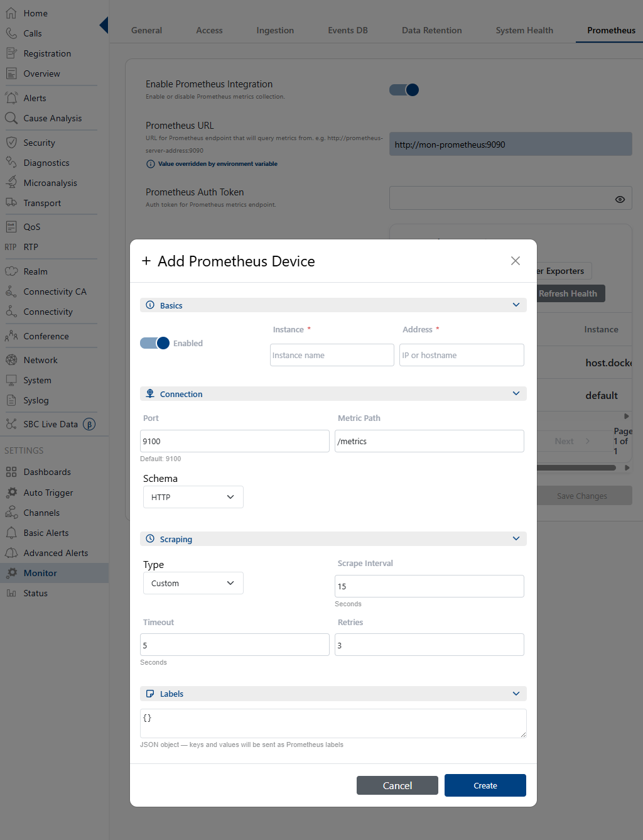Open the Schema HTTP dropdown

tap(193, 497)
